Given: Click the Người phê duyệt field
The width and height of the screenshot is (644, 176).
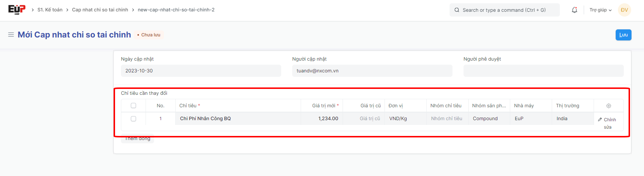Looking at the screenshot, I should [543, 71].
